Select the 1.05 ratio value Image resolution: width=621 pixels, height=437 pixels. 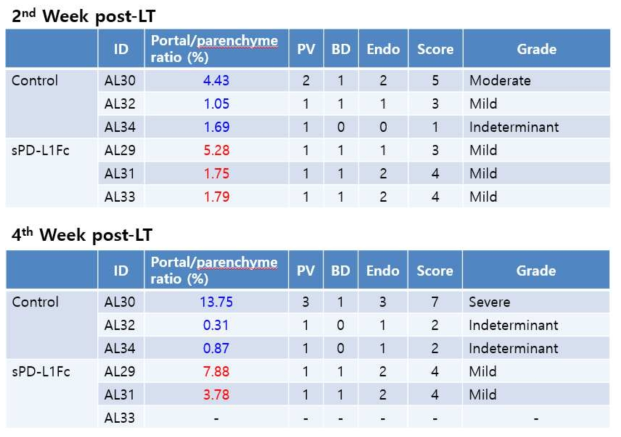pyautogui.click(x=216, y=103)
